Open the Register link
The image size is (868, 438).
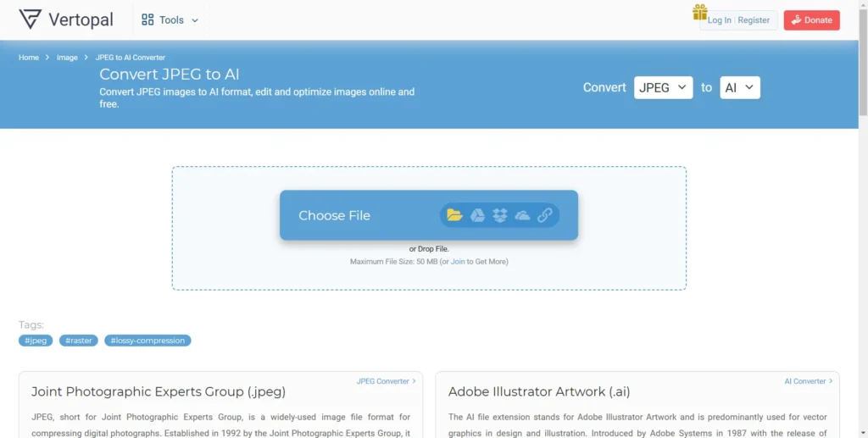point(754,20)
